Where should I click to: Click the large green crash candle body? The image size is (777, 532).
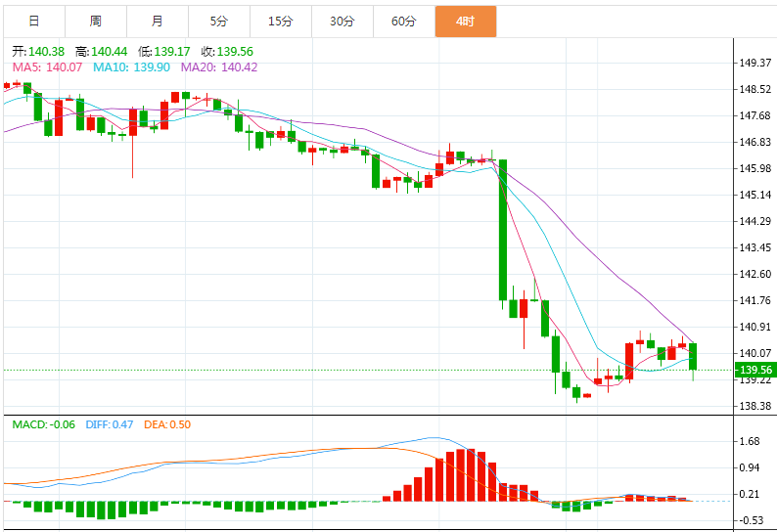(503, 230)
